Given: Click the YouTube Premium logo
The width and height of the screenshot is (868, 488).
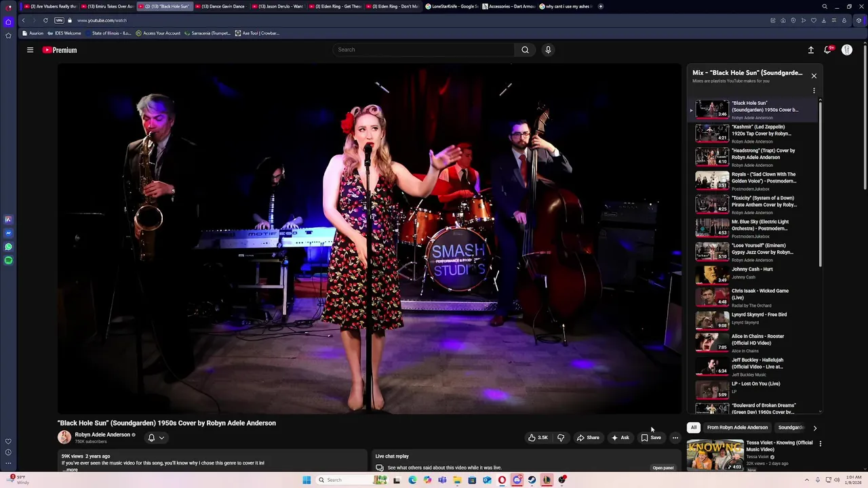Looking at the screenshot, I should click(x=60, y=50).
